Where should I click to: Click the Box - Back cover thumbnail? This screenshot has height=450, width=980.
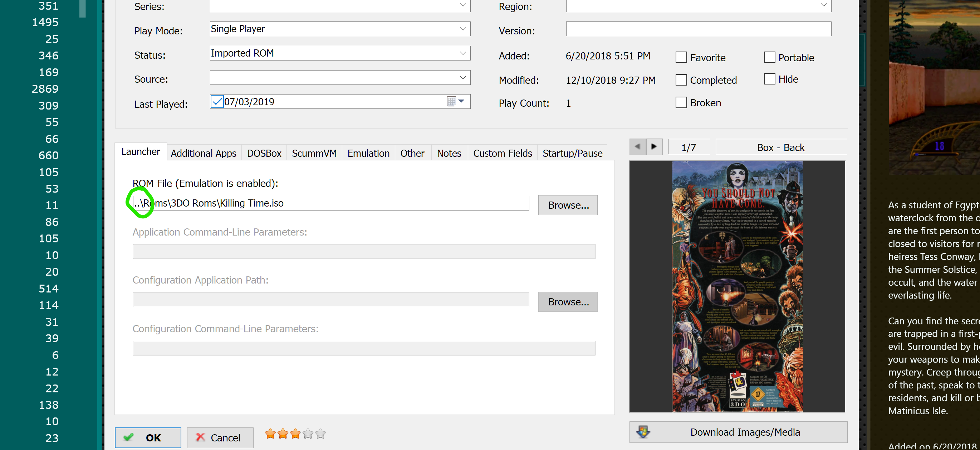click(x=737, y=286)
